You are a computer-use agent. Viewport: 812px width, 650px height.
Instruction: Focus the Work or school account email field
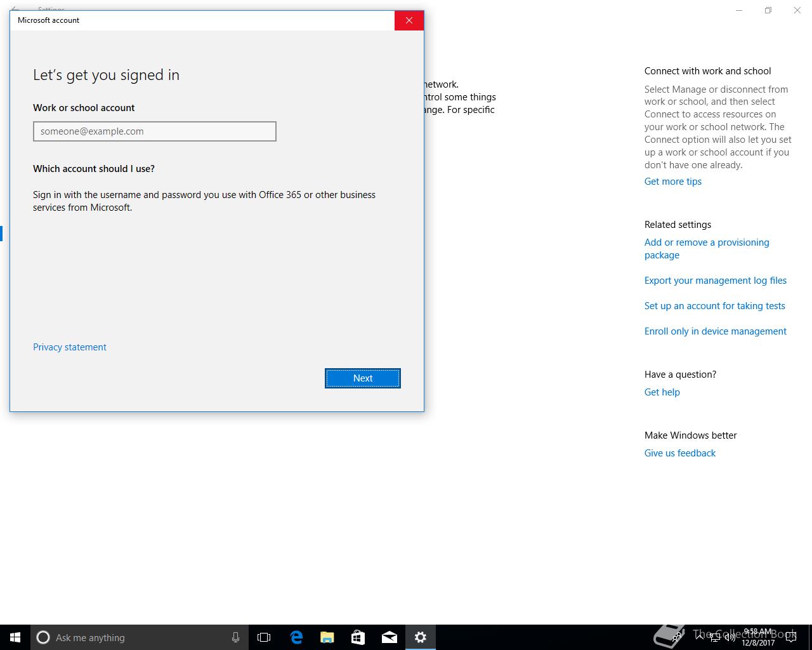coord(155,131)
